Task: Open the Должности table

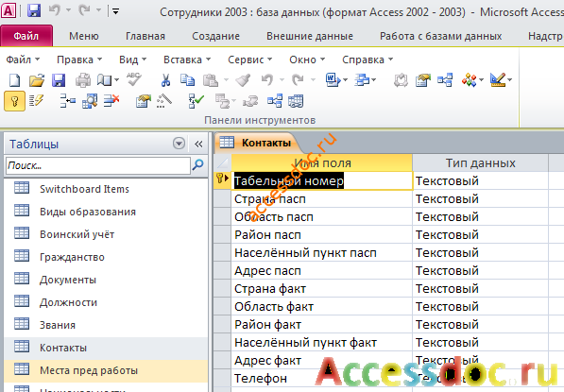Action: pyautogui.click(x=106, y=302)
